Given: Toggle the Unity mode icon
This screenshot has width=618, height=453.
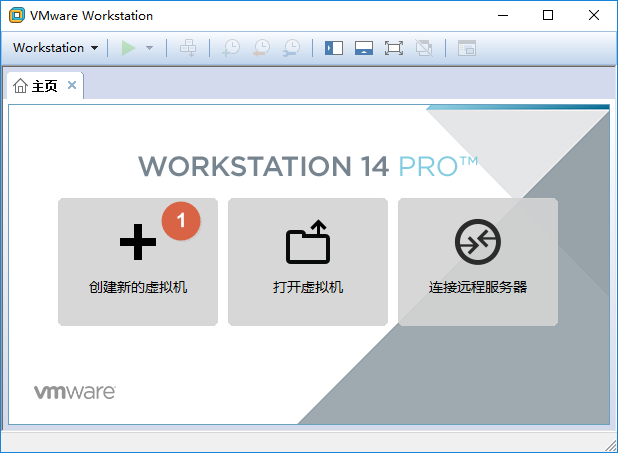Looking at the screenshot, I should [x=424, y=48].
